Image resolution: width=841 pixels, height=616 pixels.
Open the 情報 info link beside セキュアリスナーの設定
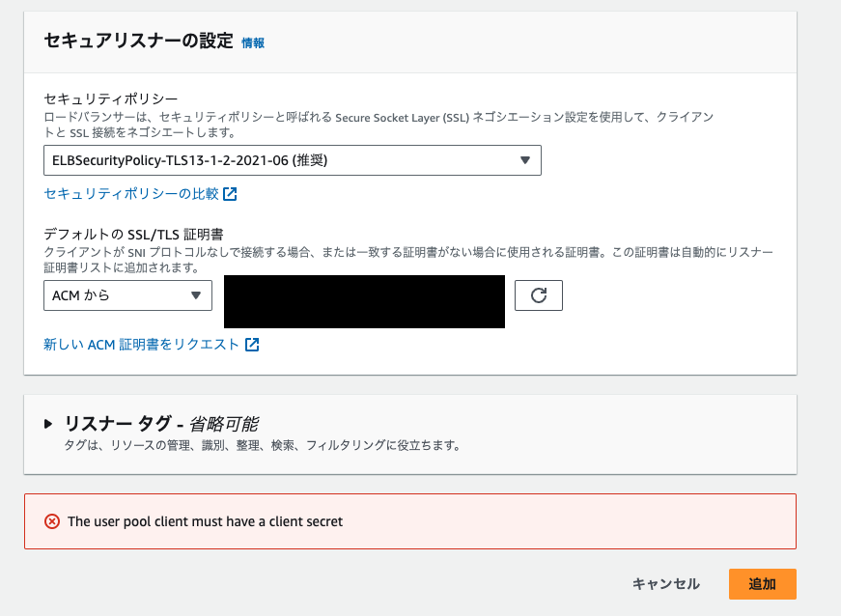pyautogui.click(x=253, y=42)
